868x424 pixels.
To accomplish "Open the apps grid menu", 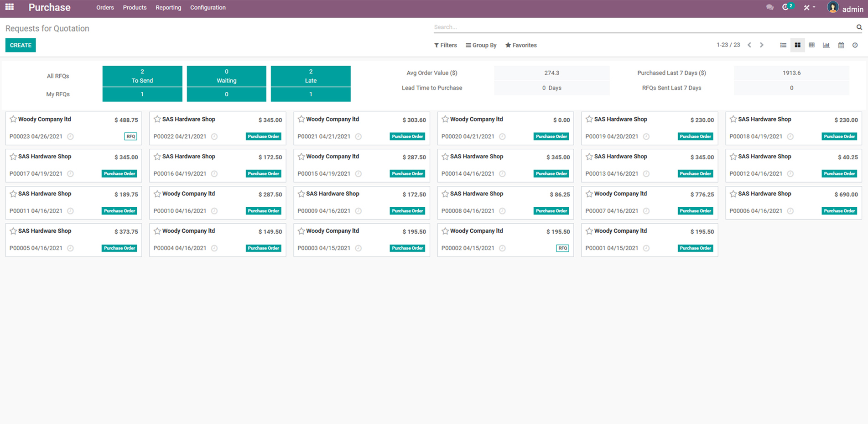I will (9, 7).
